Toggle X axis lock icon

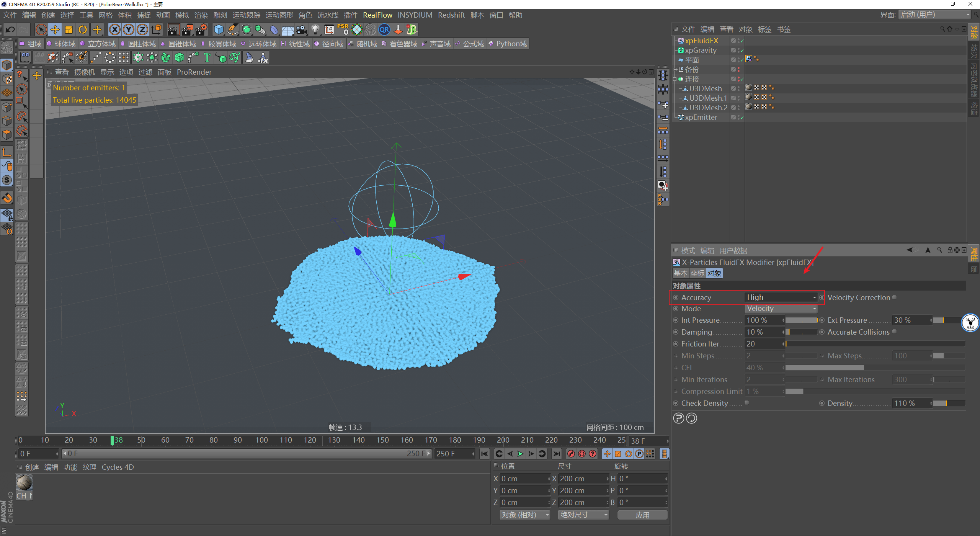[114, 29]
